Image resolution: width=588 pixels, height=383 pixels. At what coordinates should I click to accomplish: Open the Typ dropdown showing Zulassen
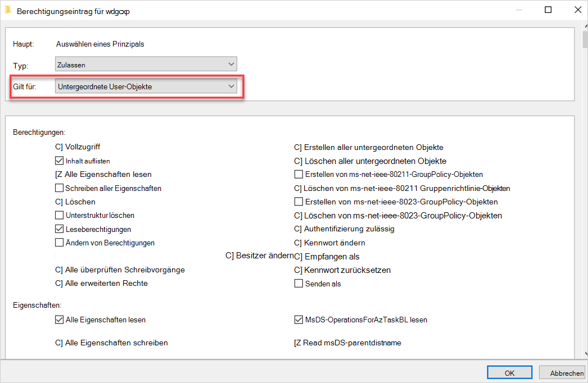[146, 63]
